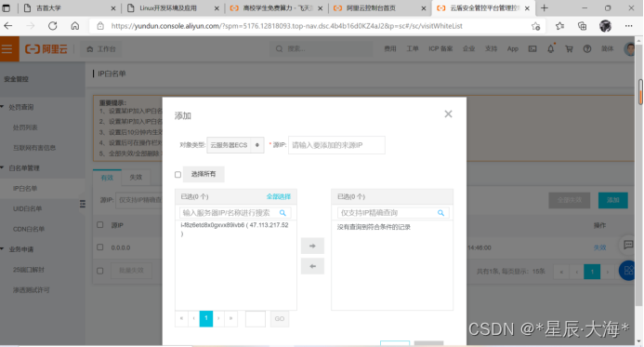Move selected server right with arrow button
Screen dimensions: 644x347
point(312,246)
